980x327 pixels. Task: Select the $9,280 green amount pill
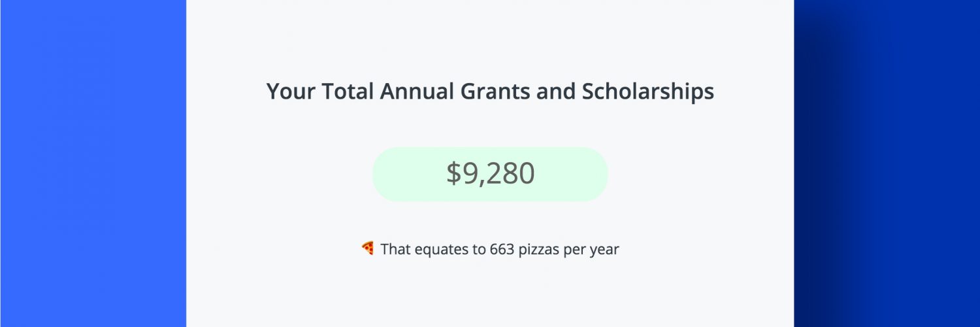(x=490, y=174)
